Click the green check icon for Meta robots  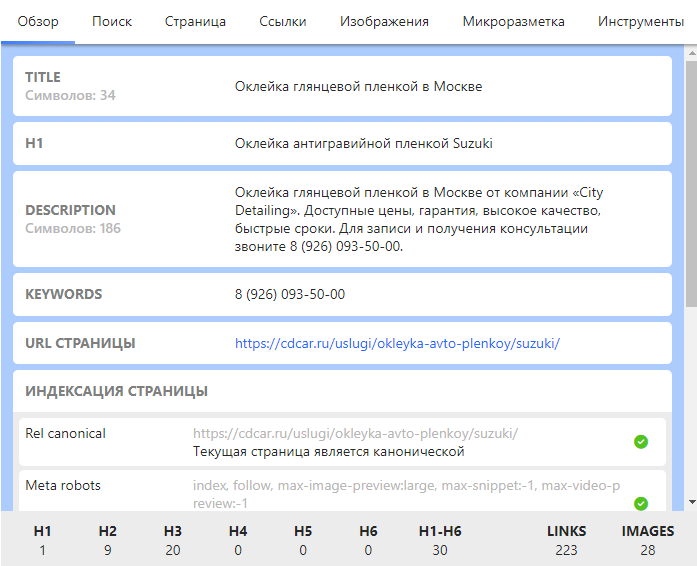(x=641, y=503)
